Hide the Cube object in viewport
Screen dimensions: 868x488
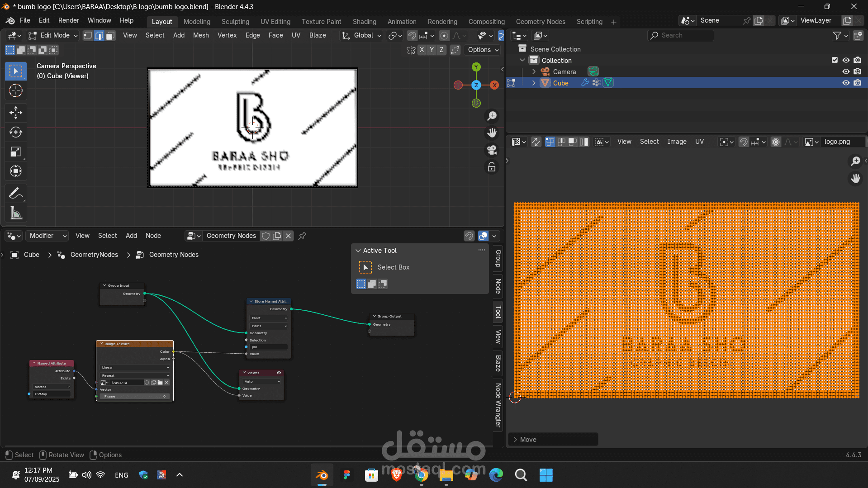(845, 83)
